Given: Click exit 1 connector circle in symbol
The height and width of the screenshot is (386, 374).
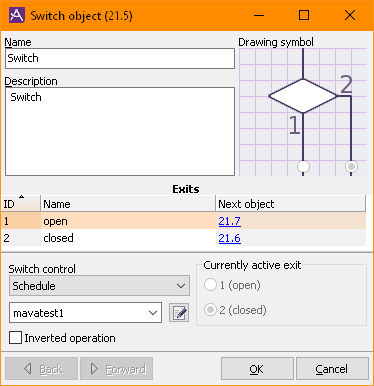Looking at the screenshot, I should coord(303,166).
